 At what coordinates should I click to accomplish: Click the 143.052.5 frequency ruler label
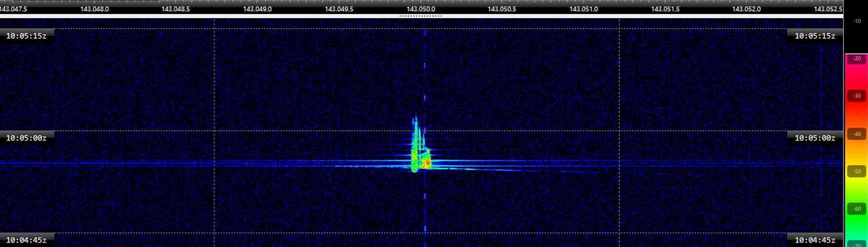pos(828,9)
